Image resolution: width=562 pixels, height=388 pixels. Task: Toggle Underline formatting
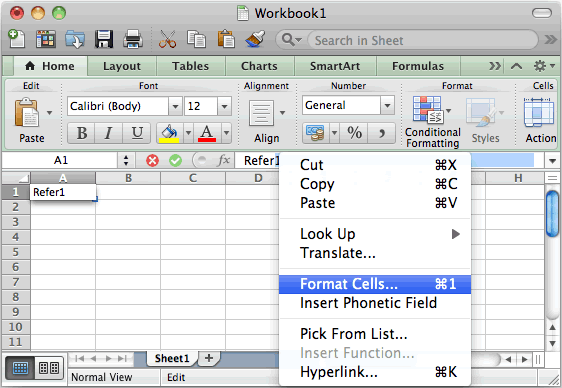click(137, 133)
